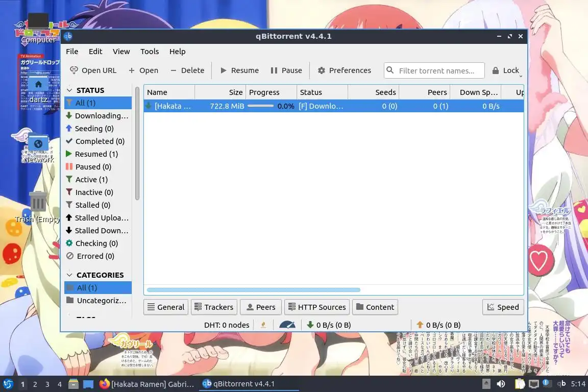Open the Network desktop icon
This screenshot has width=588, height=392.
(x=38, y=148)
